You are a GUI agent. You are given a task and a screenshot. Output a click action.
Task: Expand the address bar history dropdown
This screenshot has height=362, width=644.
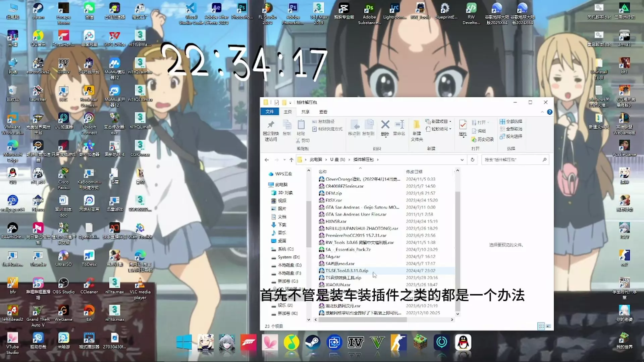coord(462,160)
